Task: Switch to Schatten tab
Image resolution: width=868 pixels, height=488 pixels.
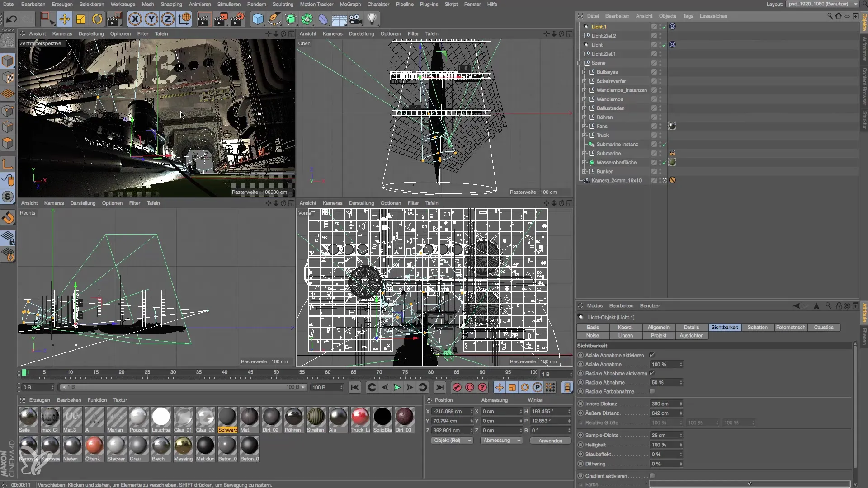Action: pyautogui.click(x=757, y=327)
